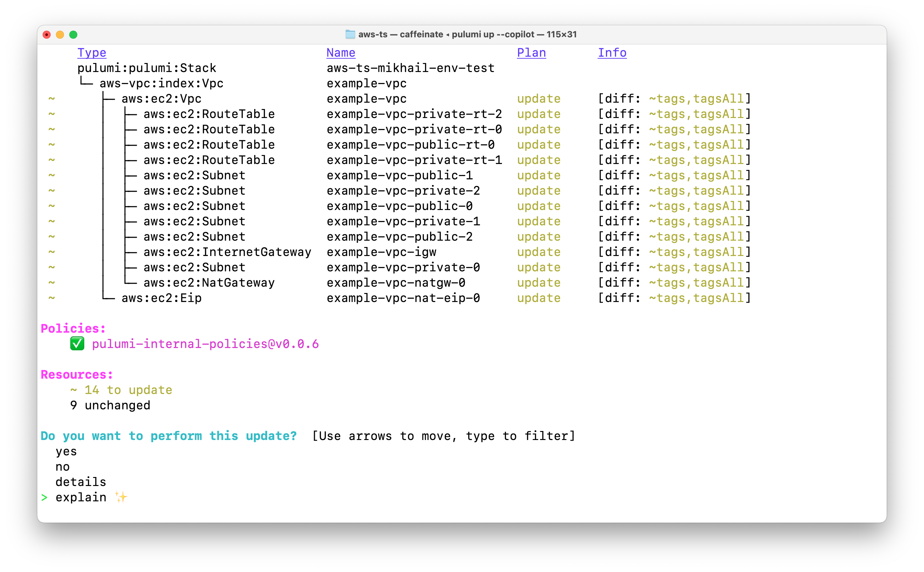
Task: Select the 'no' option
Action: pos(63,467)
